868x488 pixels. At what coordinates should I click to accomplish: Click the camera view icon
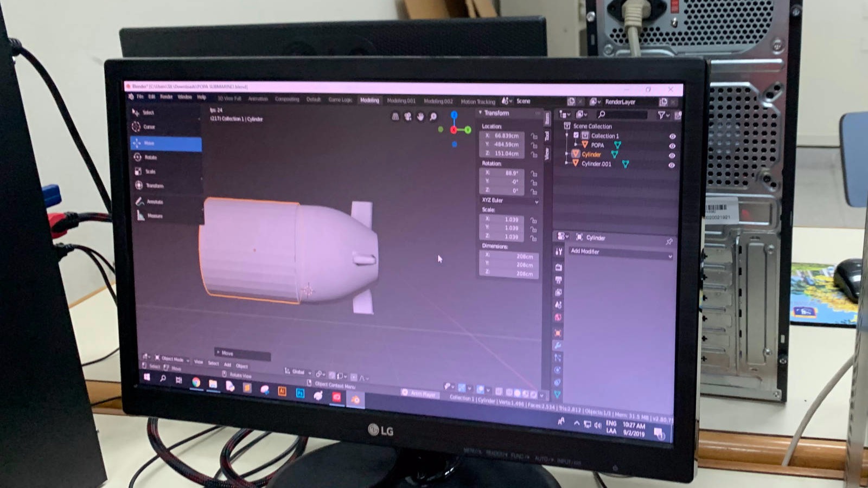[408, 117]
